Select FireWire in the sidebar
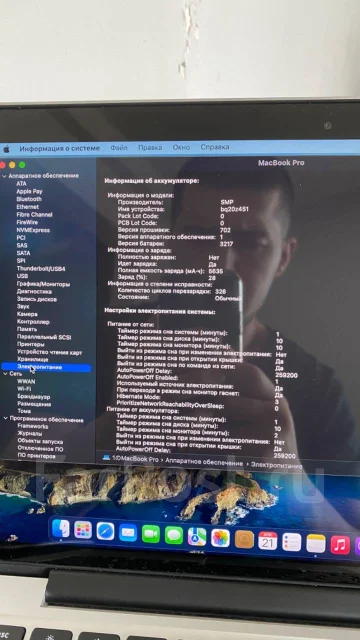 click(27, 222)
